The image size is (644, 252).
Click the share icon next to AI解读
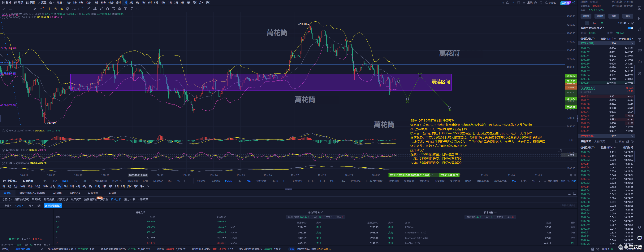click(x=573, y=2)
